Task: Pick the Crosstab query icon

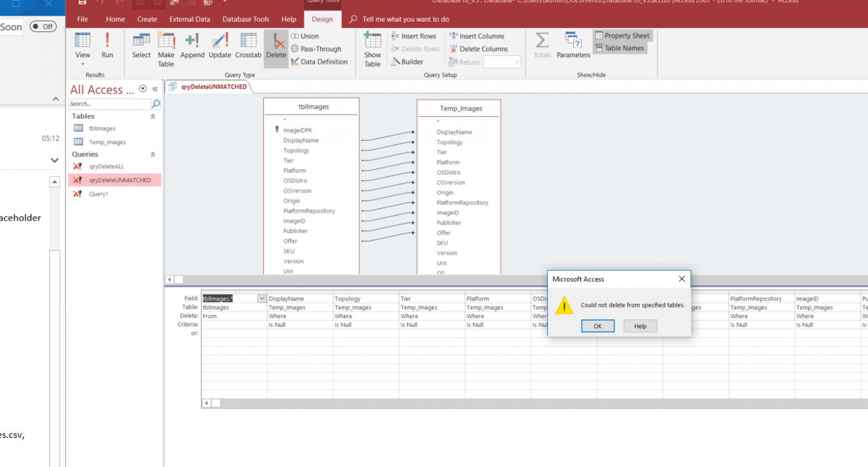Action: (x=249, y=46)
